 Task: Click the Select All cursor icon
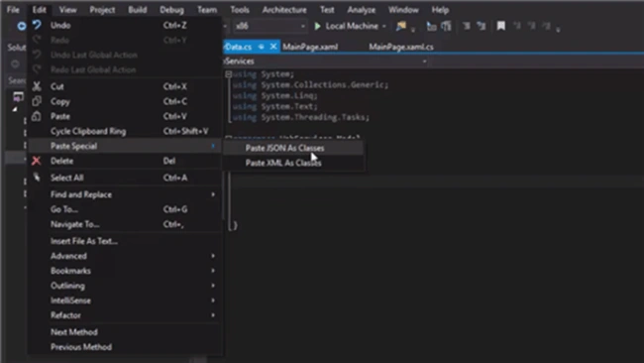37,178
